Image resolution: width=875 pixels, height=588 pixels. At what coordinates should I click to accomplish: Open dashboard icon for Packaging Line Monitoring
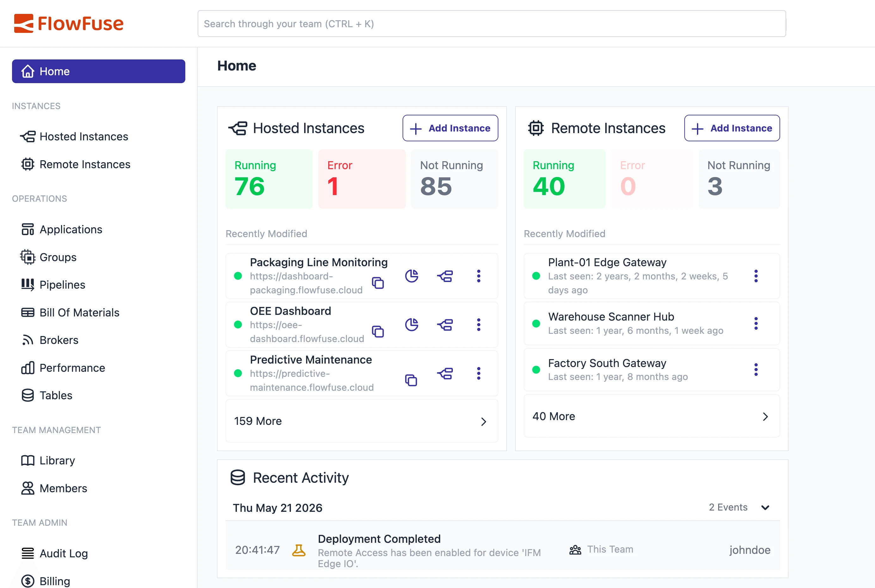pos(411,276)
